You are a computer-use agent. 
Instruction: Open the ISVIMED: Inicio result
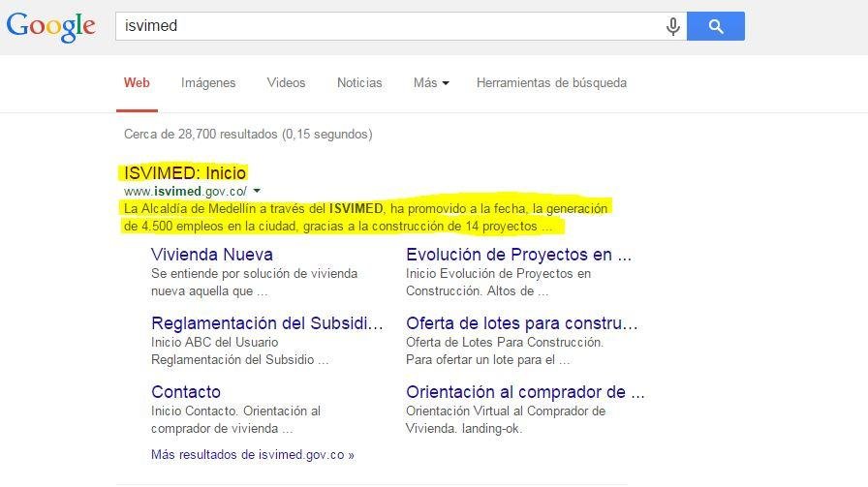click(185, 172)
